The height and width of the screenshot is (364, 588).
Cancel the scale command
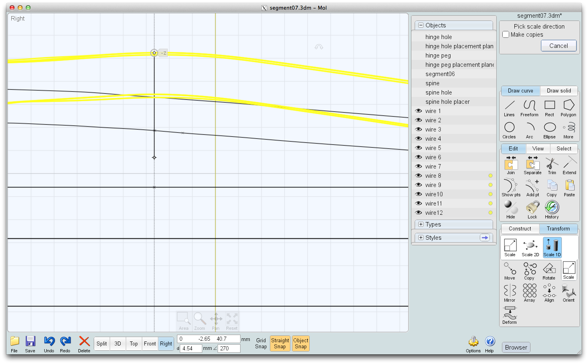pos(559,46)
